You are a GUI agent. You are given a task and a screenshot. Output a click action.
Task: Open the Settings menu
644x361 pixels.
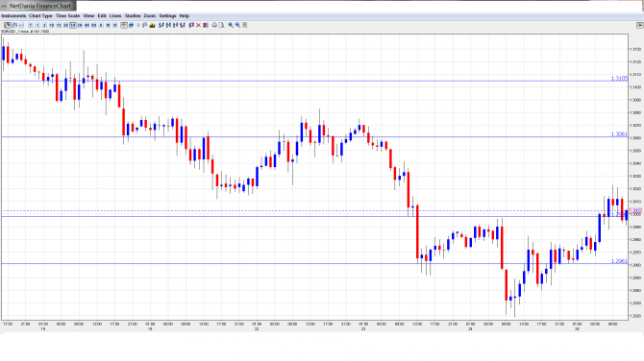click(167, 15)
